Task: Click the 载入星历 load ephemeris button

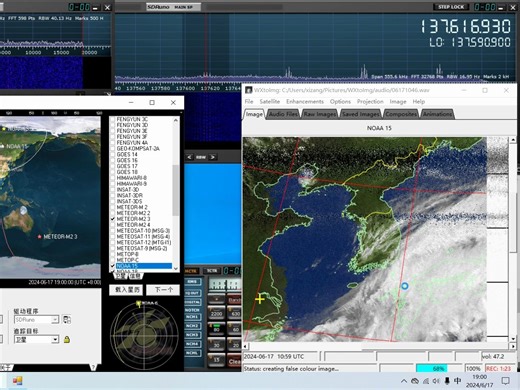Action: (x=126, y=290)
